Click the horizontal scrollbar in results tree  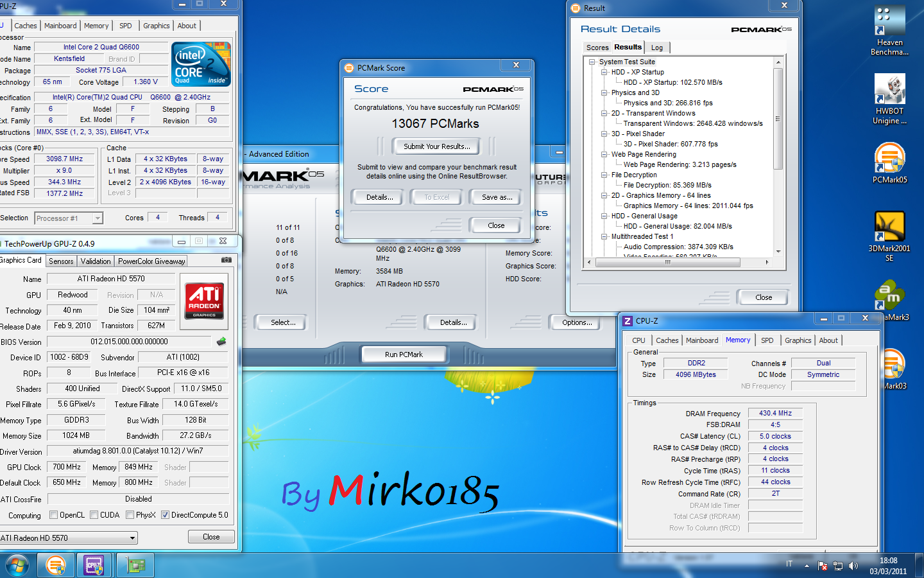[668, 262]
